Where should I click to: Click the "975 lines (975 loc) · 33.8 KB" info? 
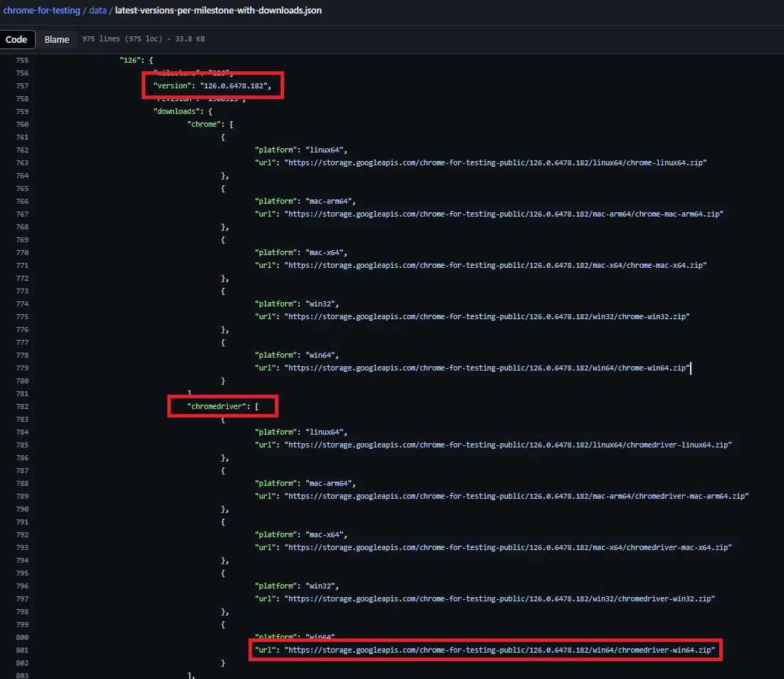coord(144,38)
